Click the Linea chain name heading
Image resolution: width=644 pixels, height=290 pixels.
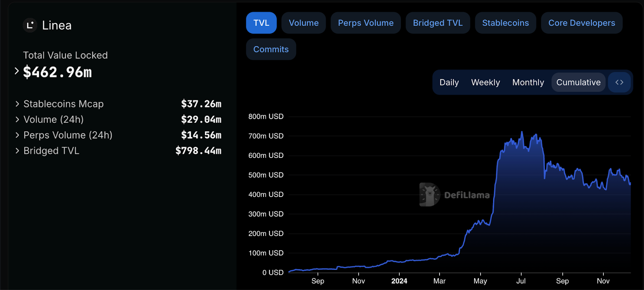(x=57, y=25)
